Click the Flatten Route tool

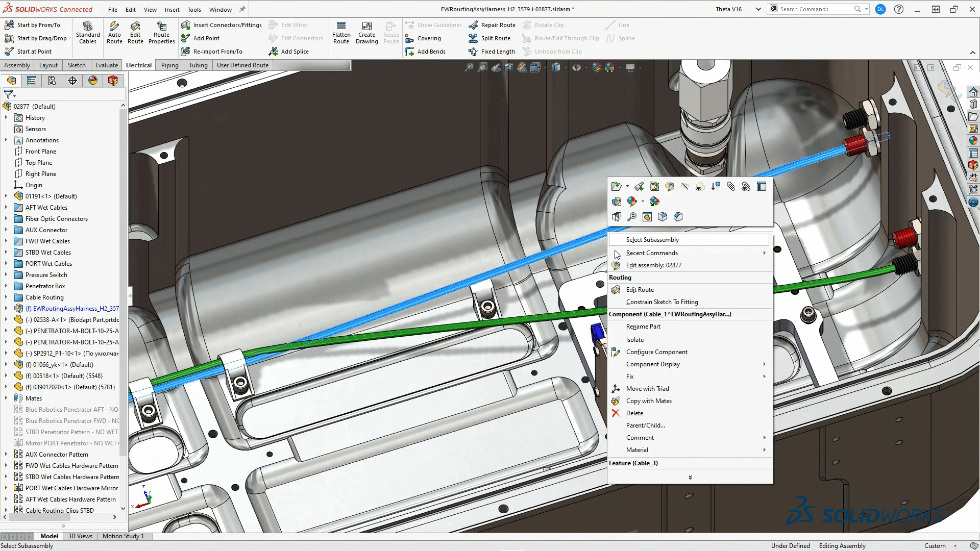click(x=341, y=33)
